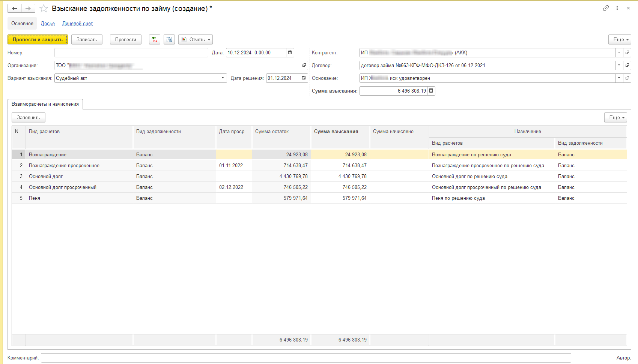Select the Основной долг просроченный cell
The width and height of the screenshot is (638, 364).
tap(79, 187)
